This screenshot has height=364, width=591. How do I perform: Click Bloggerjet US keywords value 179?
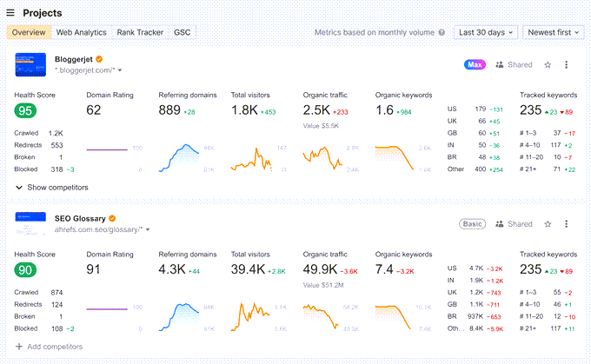[481, 109]
